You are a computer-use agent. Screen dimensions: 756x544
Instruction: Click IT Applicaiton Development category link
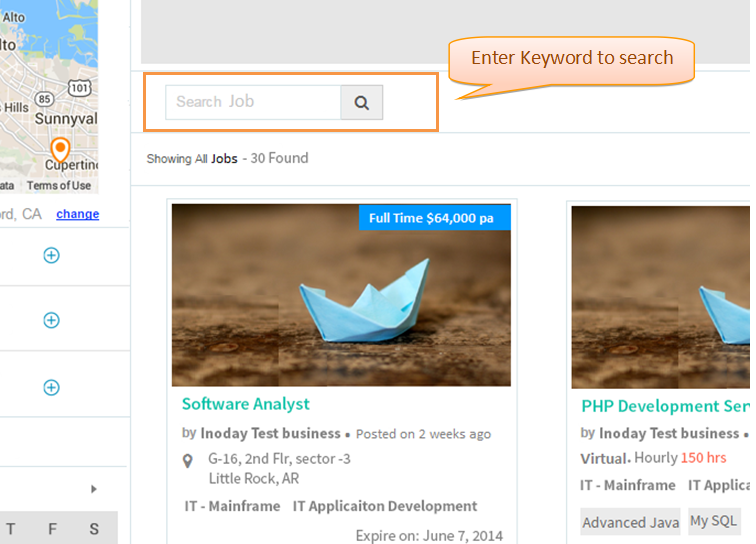pos(385,506)
